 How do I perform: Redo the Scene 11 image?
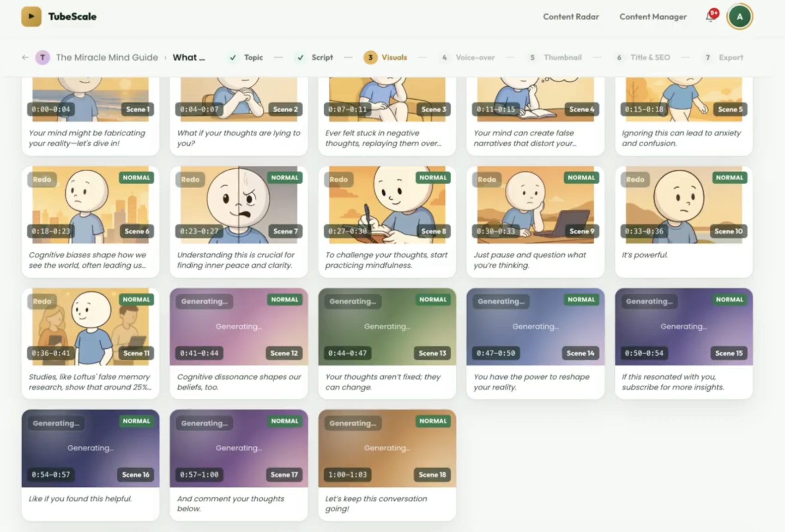click(42, 301)
